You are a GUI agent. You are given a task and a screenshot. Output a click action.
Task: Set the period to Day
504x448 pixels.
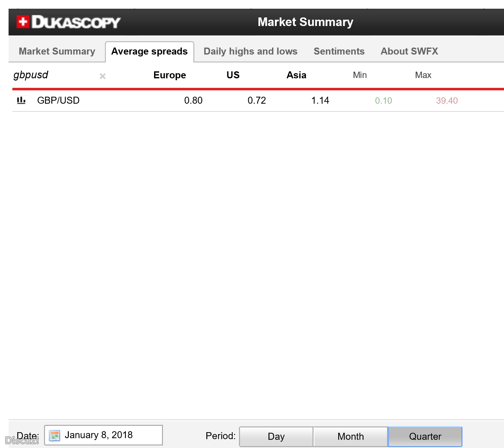[x=276, y=437]
